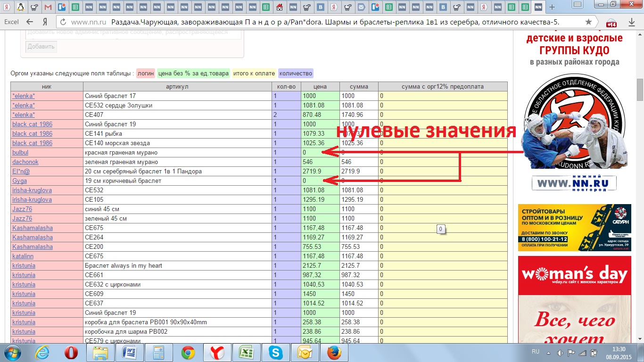Open Mozilla Firefox from taskbar

click(333, 353)
